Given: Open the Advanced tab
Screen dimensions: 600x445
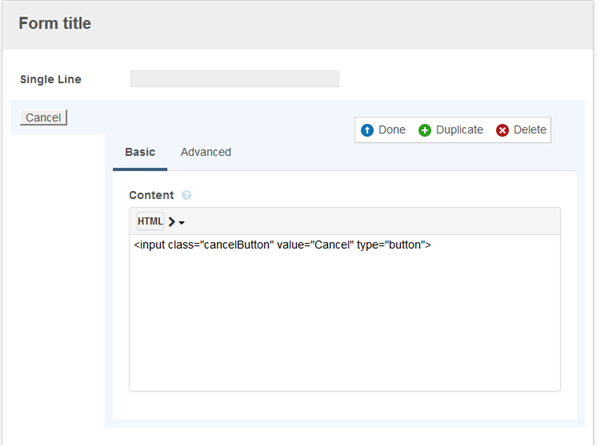Looking at the screenshot, I should coord(206,152).
